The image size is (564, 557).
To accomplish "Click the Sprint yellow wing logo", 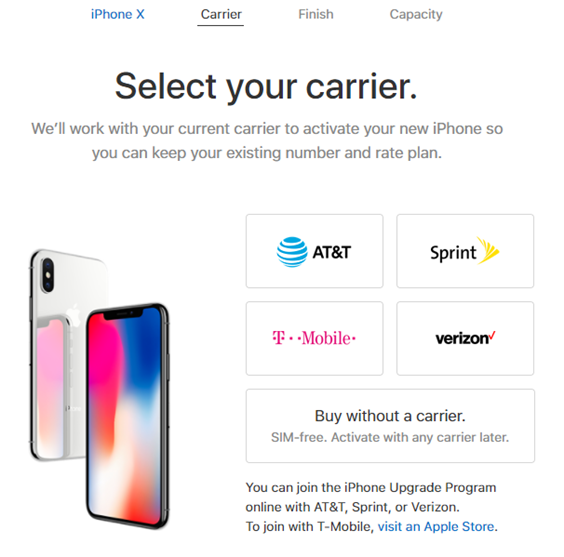I will click(488, 250).
